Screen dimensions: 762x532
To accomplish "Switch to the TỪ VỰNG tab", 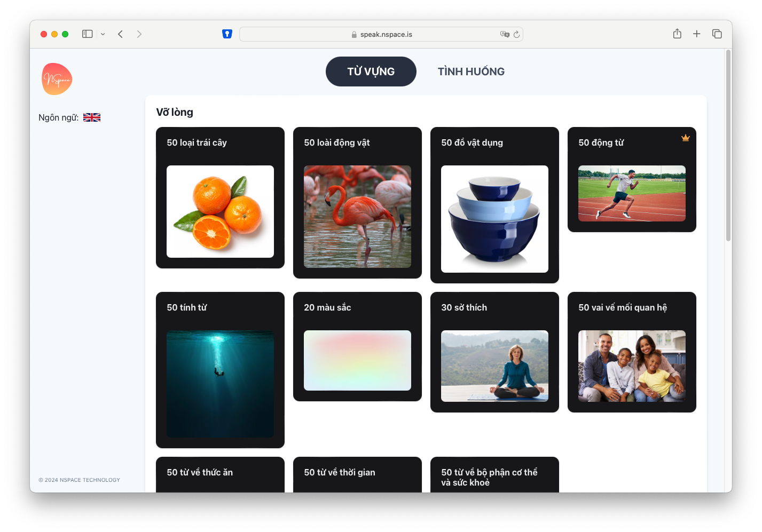I will (x=371, y=72).
